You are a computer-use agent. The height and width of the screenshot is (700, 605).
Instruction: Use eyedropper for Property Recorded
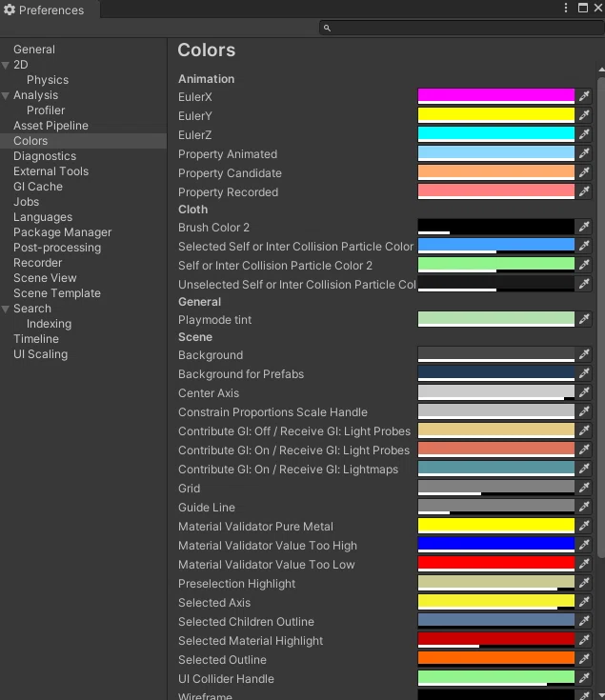(x=584, y=191)
